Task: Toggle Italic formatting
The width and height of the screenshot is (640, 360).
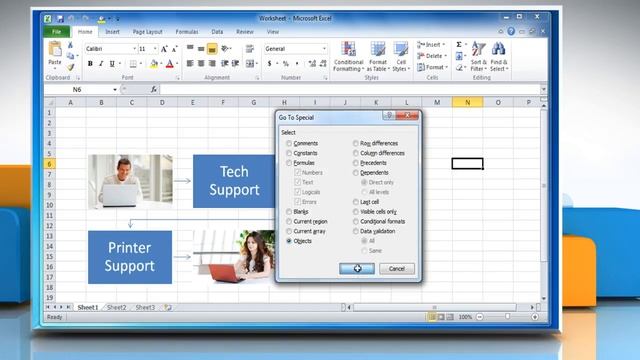Action: tap(101, 64)
